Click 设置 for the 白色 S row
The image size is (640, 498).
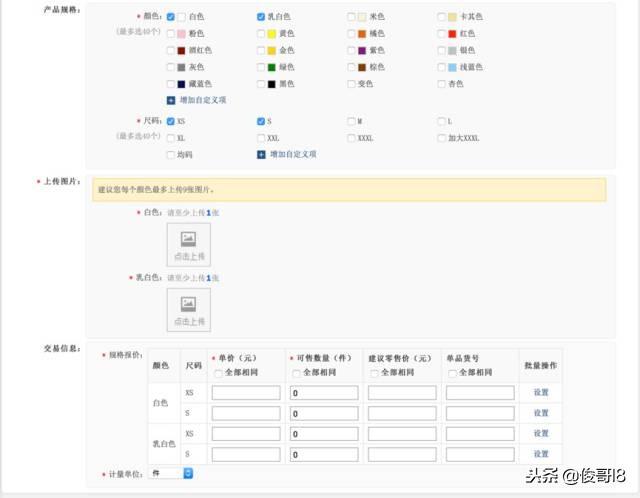click(541, 413)
